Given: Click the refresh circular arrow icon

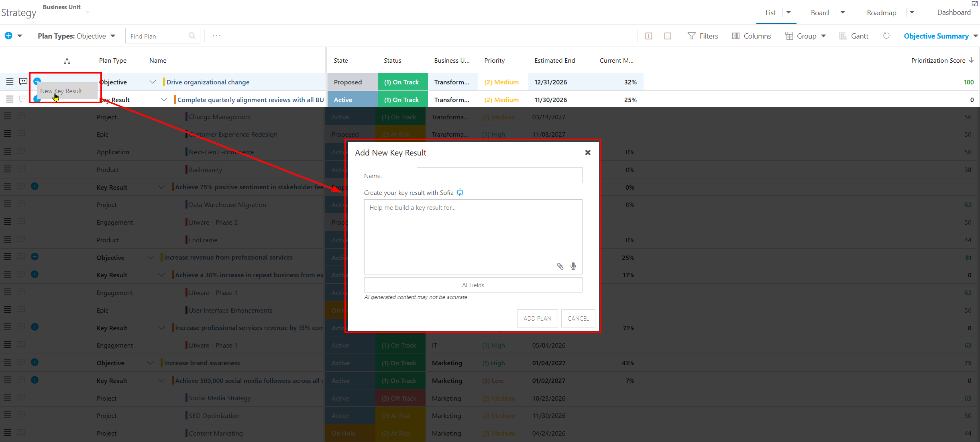Looking at the screenshot, I should 886,36.
